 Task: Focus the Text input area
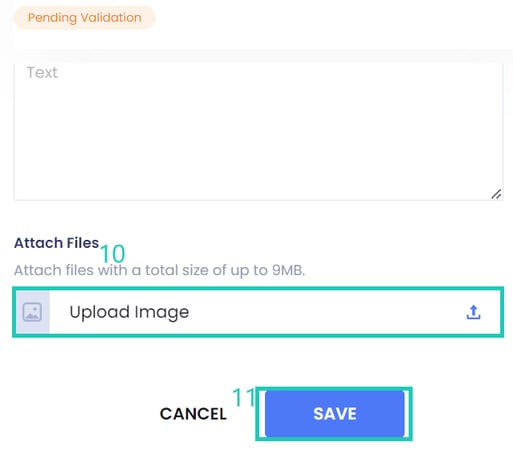[258, 132]
